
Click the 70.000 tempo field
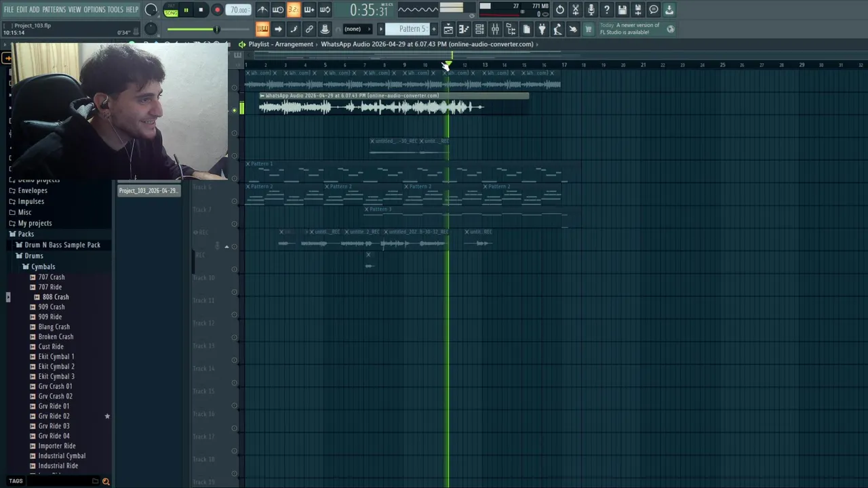point(238,10)
